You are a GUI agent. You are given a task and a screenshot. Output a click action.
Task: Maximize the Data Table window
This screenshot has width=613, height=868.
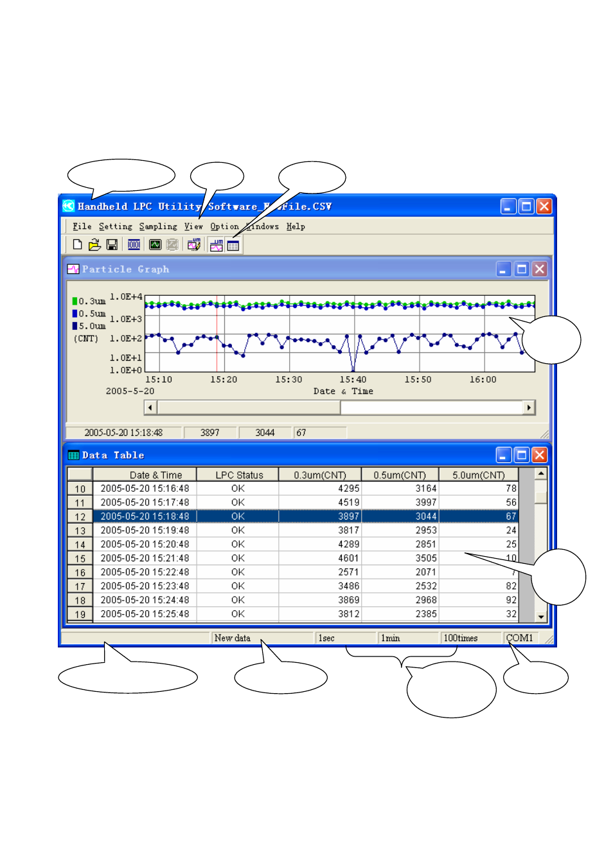tap(522, 455)
